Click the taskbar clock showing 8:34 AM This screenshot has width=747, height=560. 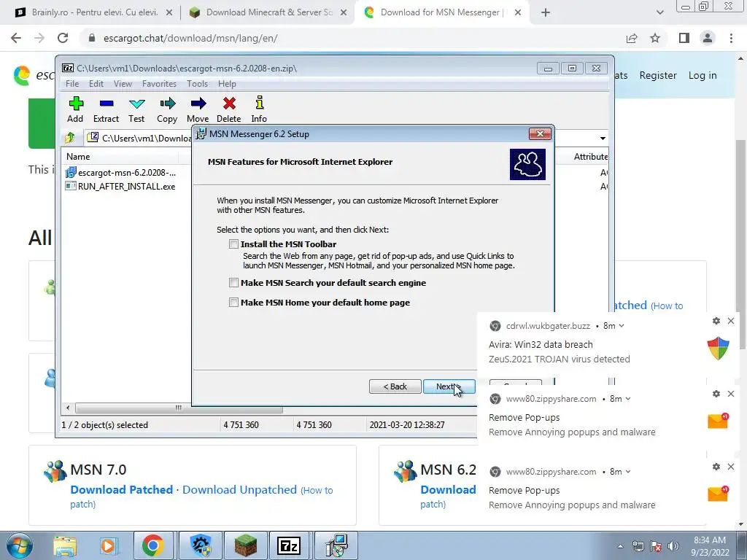click(x=710, y=546)
